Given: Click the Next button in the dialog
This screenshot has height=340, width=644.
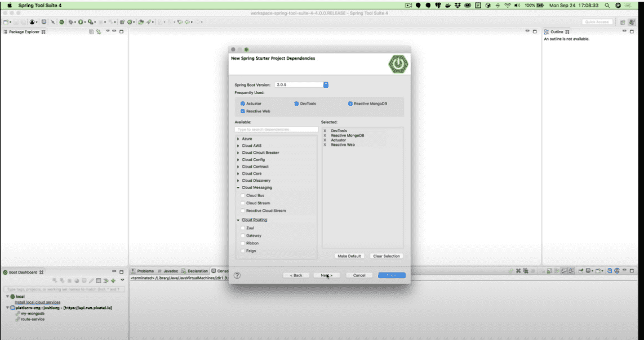Looking at the screenshot, I should point(327,275).
